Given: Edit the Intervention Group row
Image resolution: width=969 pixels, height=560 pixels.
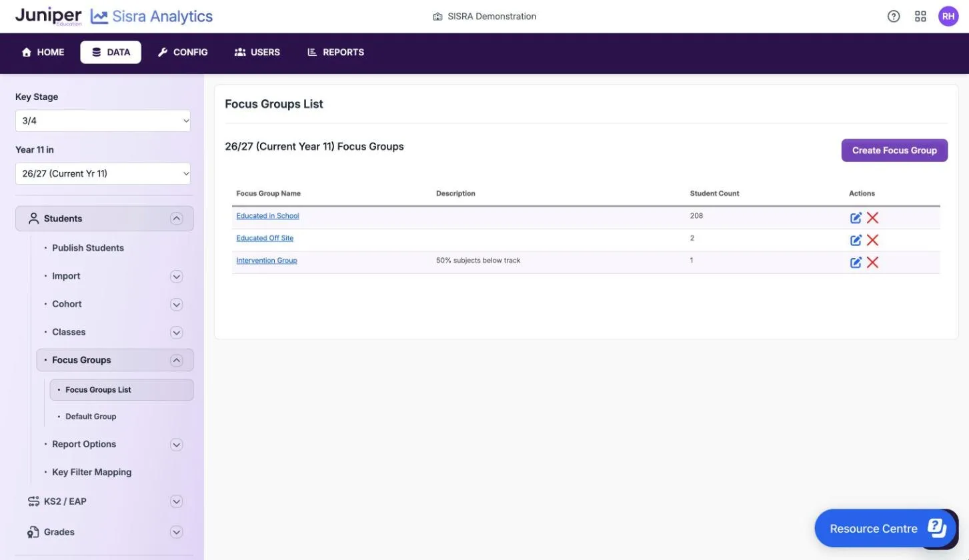Looking at the screenshot, I should [856, 263].
